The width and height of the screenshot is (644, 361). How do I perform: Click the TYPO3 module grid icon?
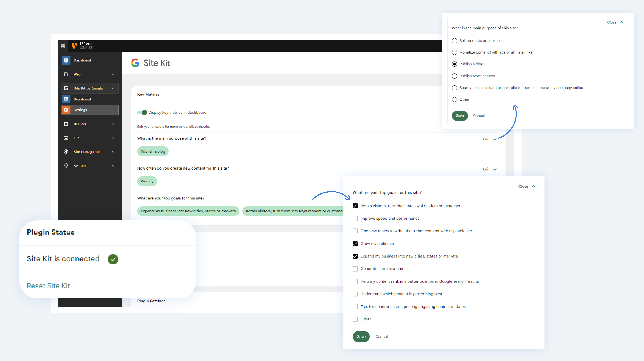[x=63, y=45]
